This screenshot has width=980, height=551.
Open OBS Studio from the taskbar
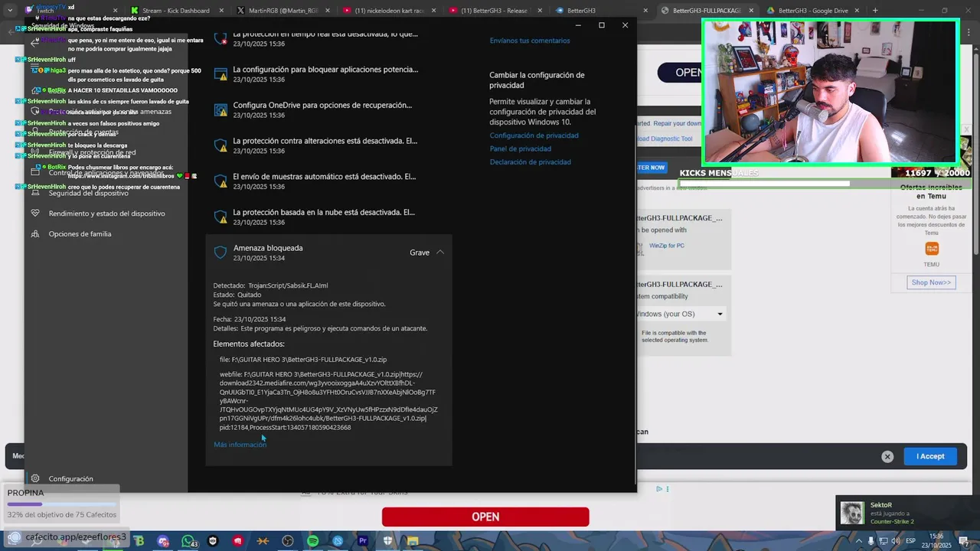288,541
